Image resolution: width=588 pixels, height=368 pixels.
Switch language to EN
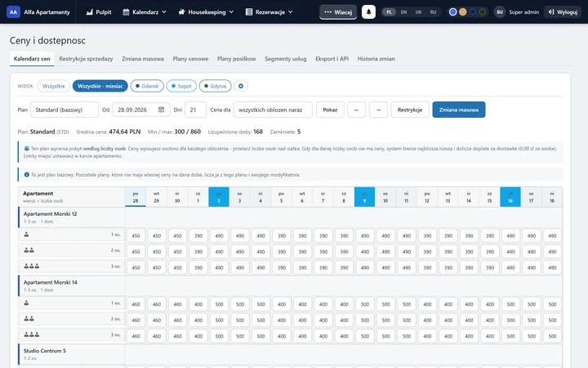click(x=403, y=12)
